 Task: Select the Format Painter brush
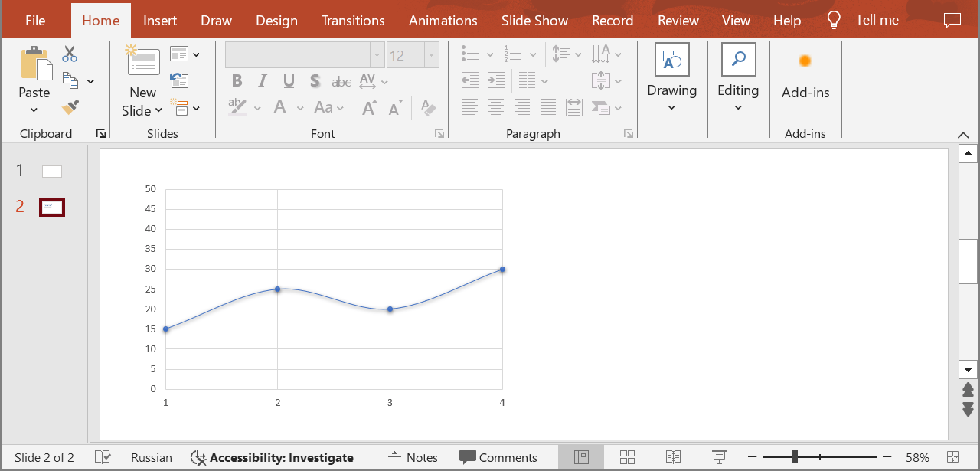(70, 107)
